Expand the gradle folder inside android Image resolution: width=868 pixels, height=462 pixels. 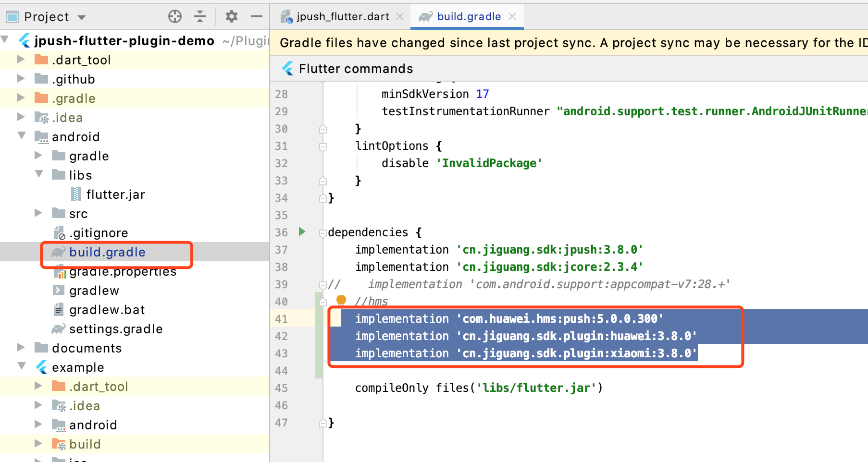[38, 155]
